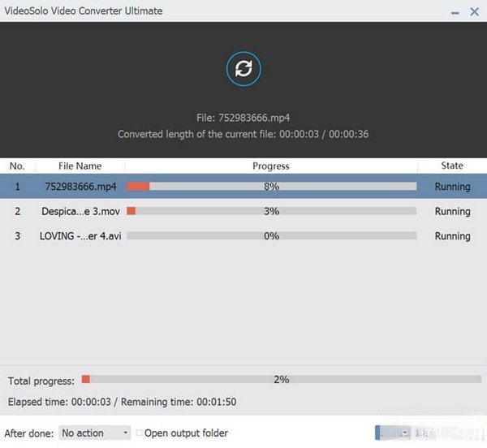
Task: Click Running state of 752983666.mp4 row
Action: pos(453,187)
